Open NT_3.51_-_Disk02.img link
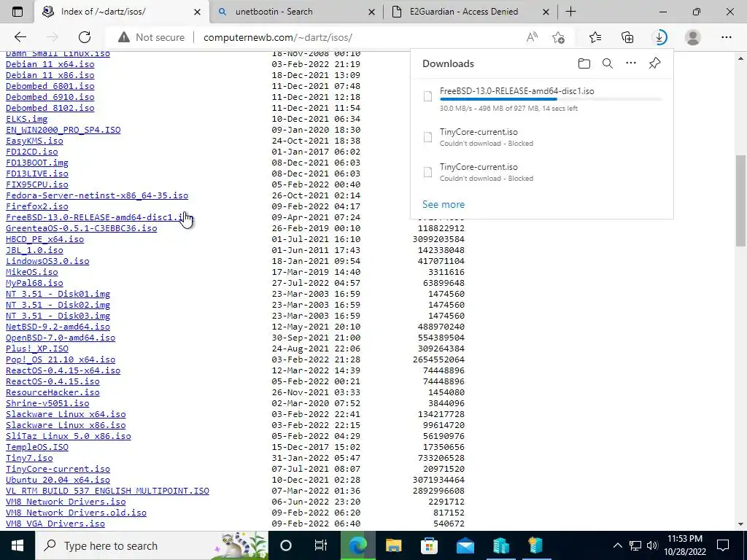This screenshot has height=560, width=747. coord(58,305)
